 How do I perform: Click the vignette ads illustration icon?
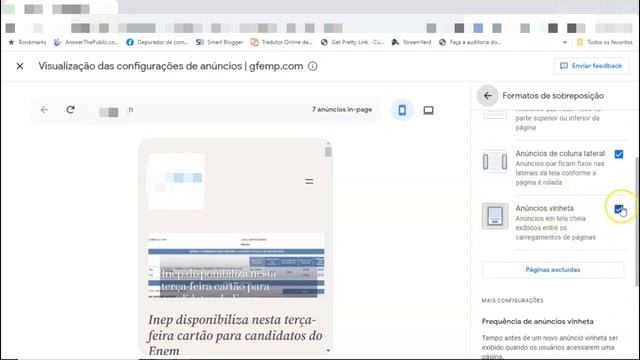click(495, 216)
